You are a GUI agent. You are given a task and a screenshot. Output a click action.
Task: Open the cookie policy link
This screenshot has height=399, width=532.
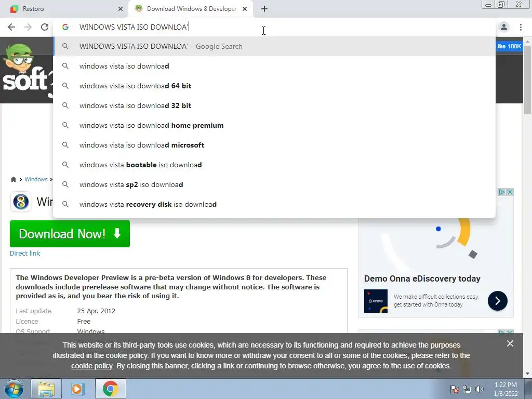91,366
